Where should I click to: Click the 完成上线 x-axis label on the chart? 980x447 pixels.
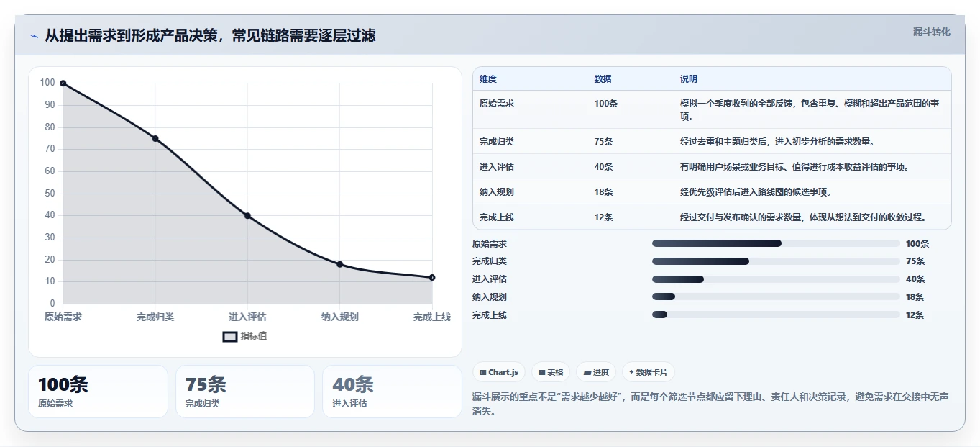coord(432,317)
